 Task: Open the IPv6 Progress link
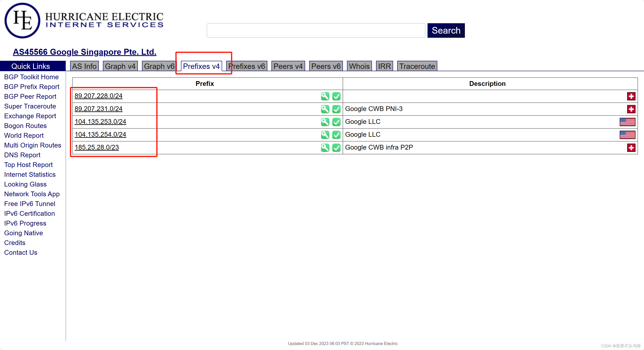[25, 223]
